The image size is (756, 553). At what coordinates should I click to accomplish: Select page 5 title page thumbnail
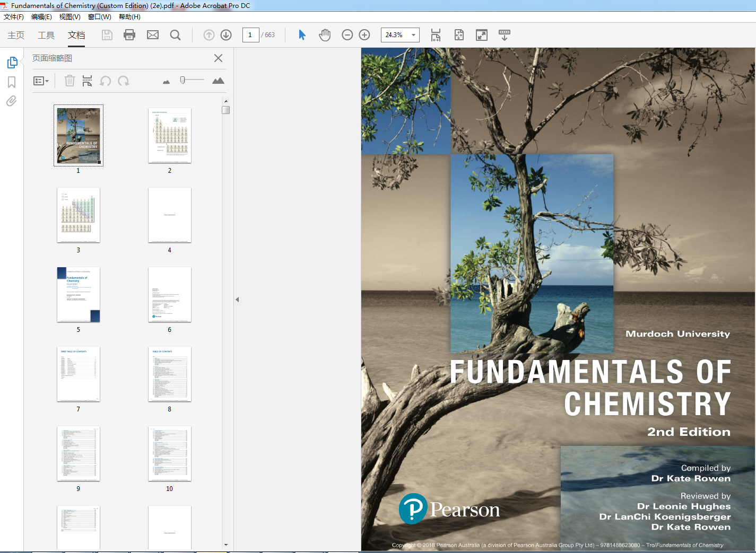click(79, 295)
